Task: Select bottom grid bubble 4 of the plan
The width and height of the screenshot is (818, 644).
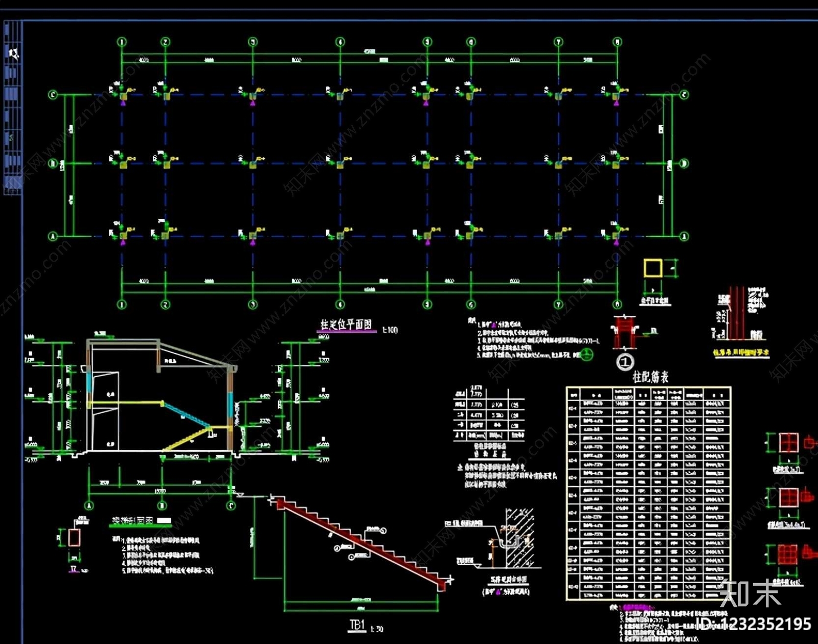Action: pos(340,305)
